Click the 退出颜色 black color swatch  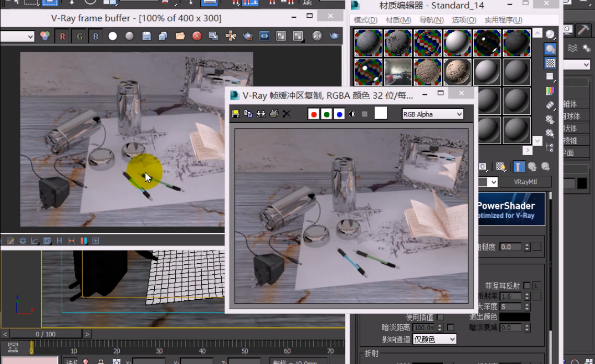click(514, 317)
